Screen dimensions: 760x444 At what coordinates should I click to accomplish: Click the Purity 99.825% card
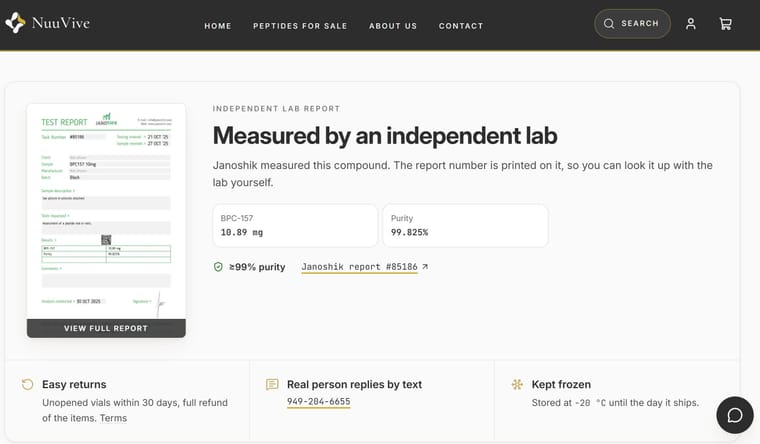tap(465, 225)
